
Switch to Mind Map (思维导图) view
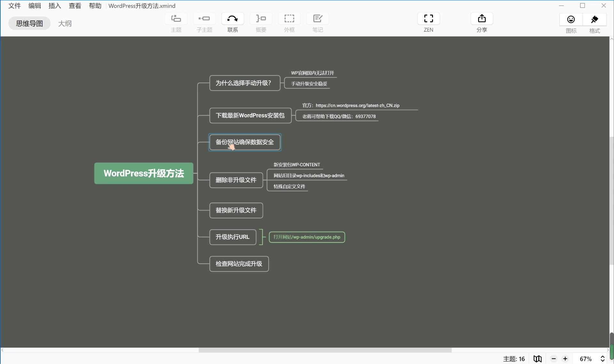[29, 23]
